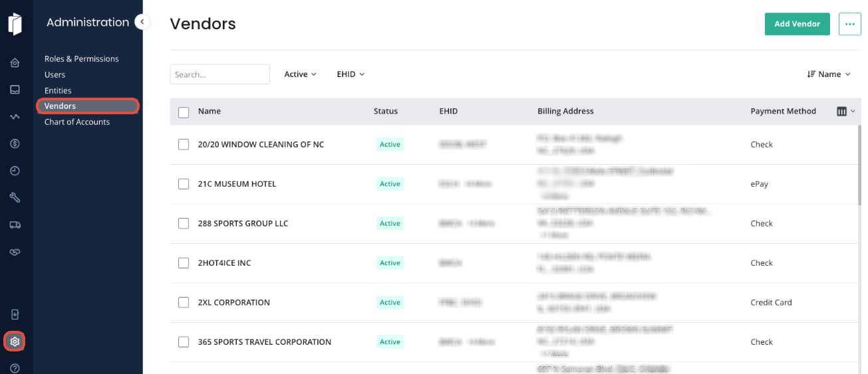This screenshot has width=868, height=374.
Task: Click ePay payment method cell
Action: [x=759, y=184]
